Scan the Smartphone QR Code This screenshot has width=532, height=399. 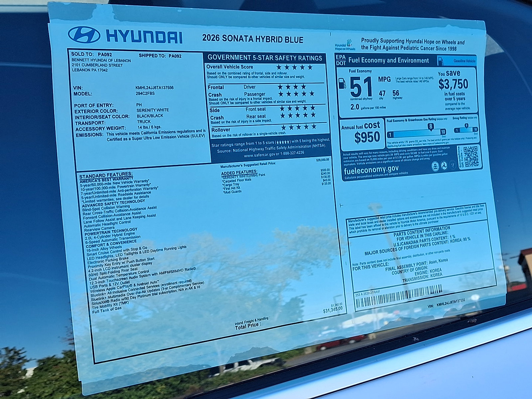point(471,157)
